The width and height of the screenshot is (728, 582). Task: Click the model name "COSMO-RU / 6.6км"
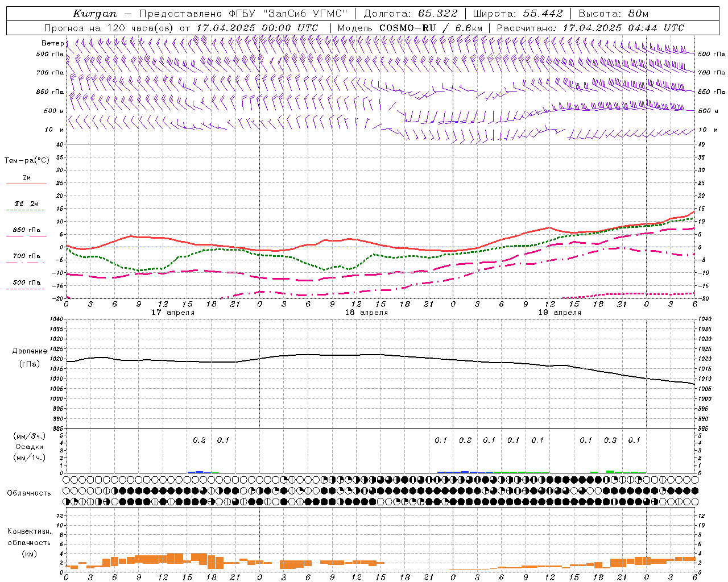(431, 28)
